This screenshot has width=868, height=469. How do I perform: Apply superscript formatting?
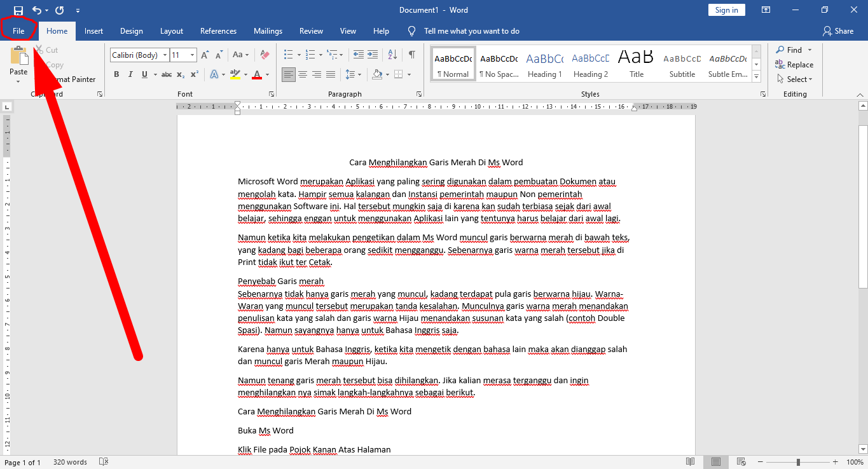click(x=195, y=74)
